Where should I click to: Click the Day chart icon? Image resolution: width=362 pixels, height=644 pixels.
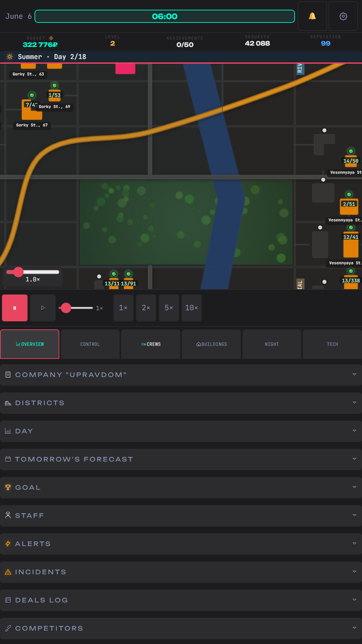8,431
